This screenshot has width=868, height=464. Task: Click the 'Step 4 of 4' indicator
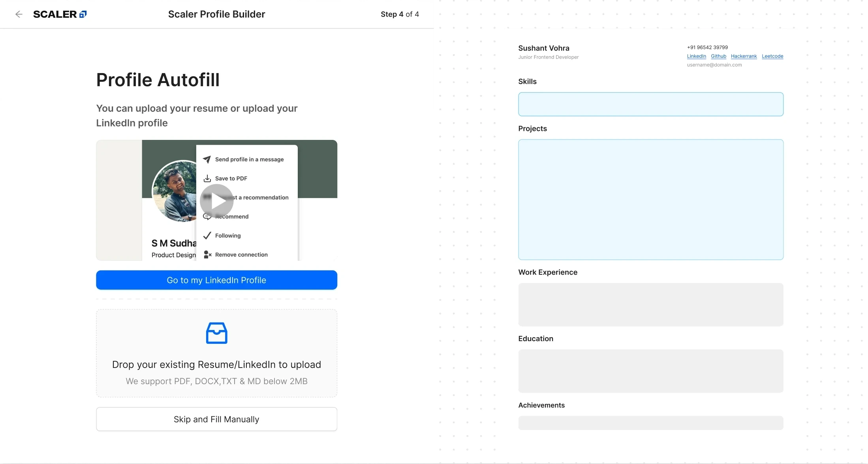(x=400, y=14)
